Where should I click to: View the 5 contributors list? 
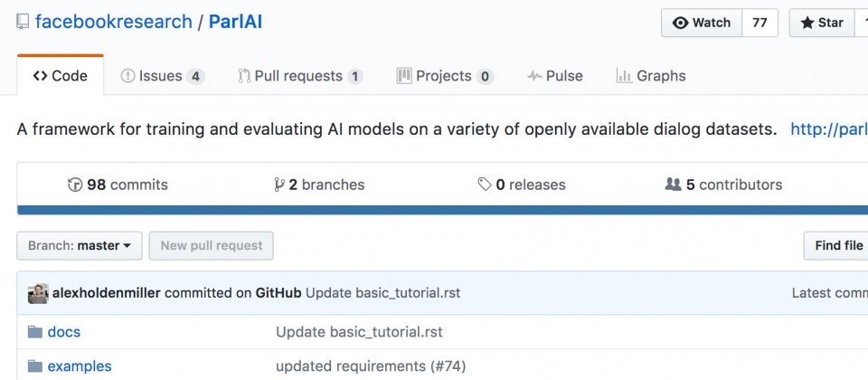(723, 185)
